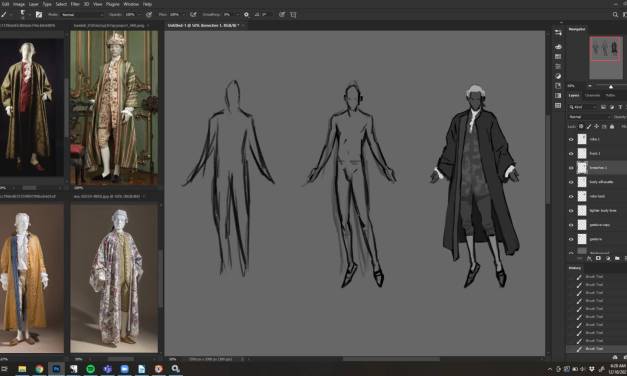
Task: Hide the bottom gesture layer
Action: [571, 239]
